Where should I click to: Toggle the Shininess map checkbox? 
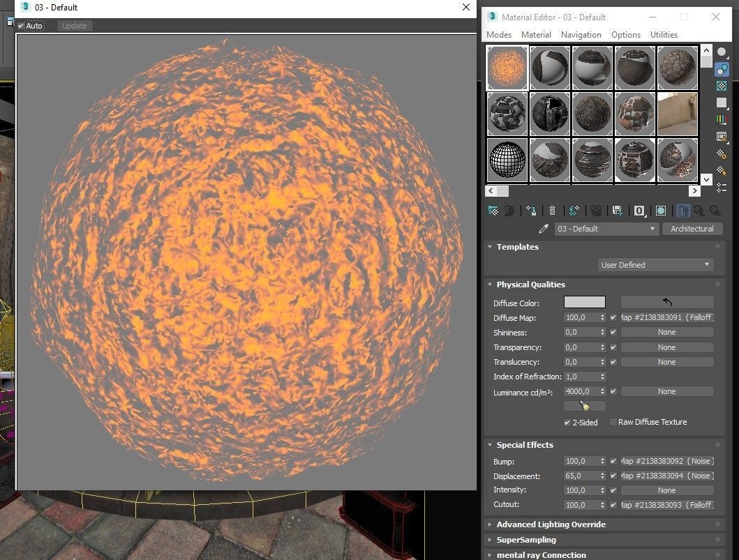[613, 333]
